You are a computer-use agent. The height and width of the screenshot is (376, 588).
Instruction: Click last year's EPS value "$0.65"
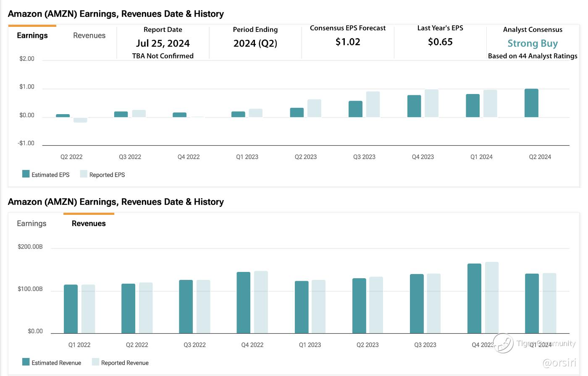click(440, 42)
